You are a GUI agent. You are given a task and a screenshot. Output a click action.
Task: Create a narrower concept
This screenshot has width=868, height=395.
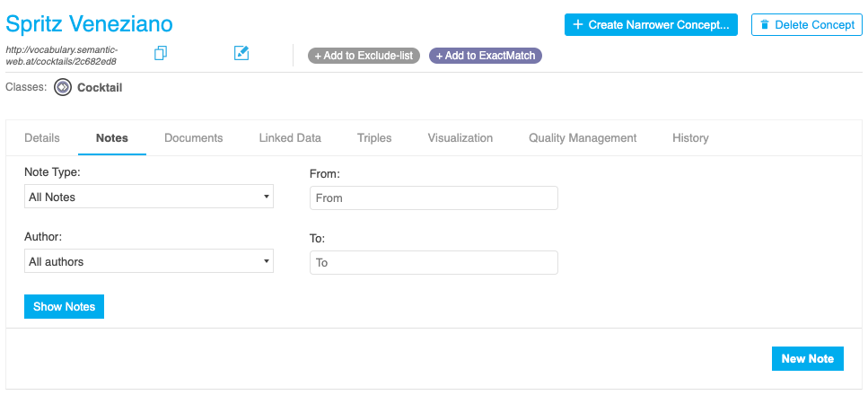651,24
